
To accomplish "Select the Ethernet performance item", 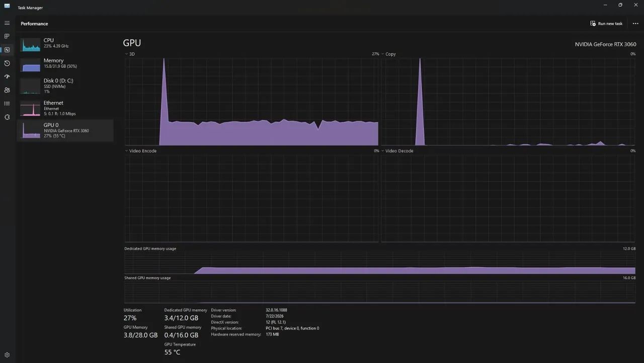I will [65, 108].
